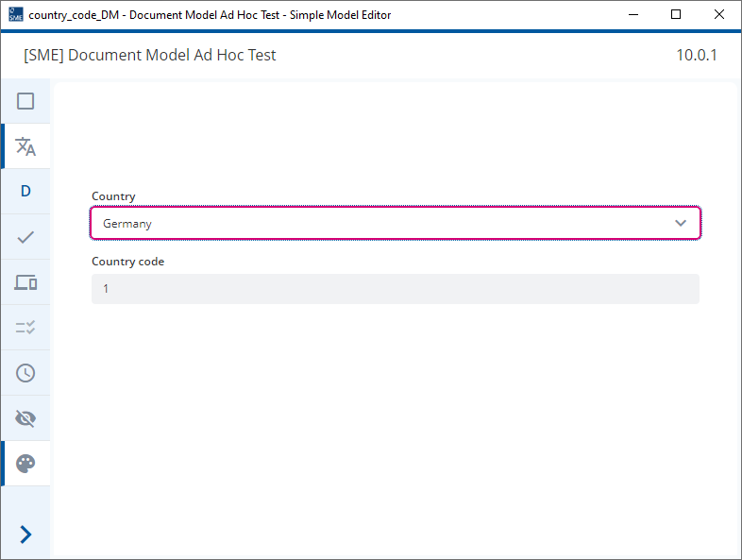
Task: Click the checkmark validation sidebar icon
Action: (25, 237)
